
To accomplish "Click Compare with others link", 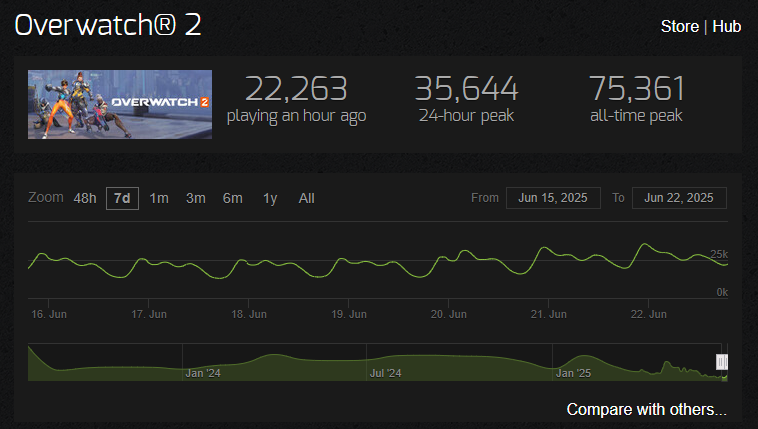I will [646, 409].
